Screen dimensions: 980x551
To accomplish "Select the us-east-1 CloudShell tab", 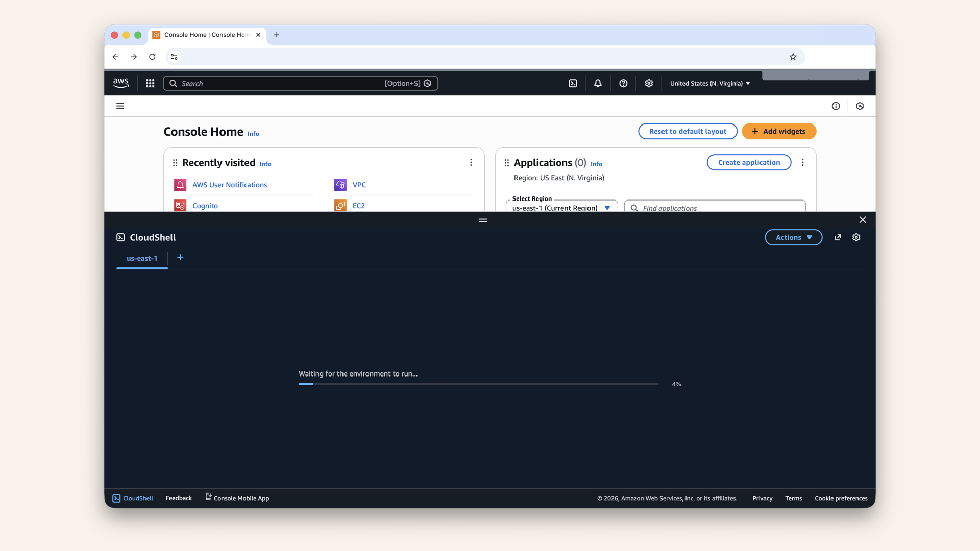I will [141, 258].
